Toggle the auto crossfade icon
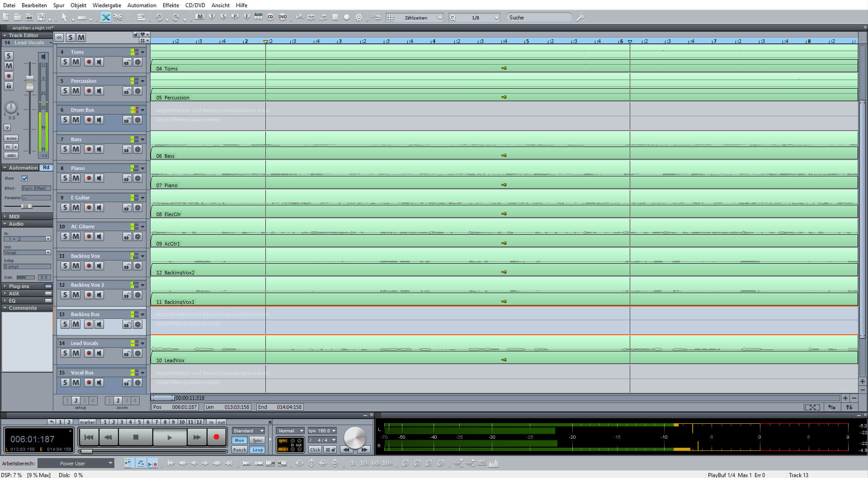Viewport: 868px width, 478px height. click(x=106, y=17)
